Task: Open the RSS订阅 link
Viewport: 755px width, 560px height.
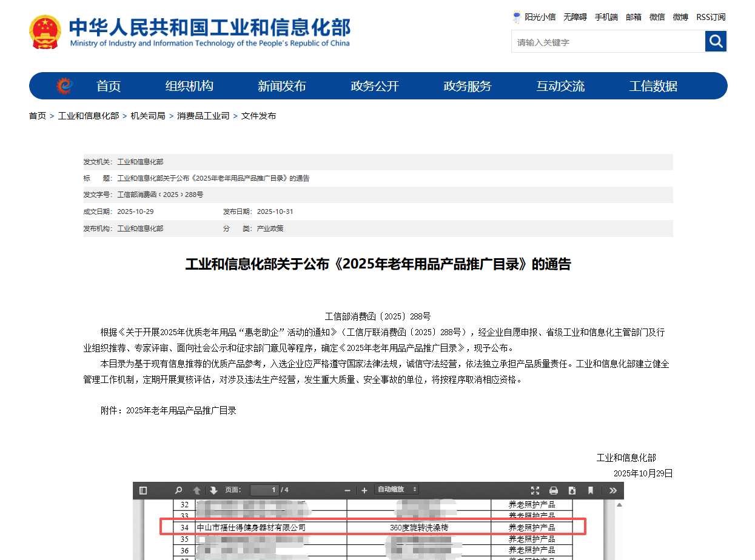Action: 711,17
